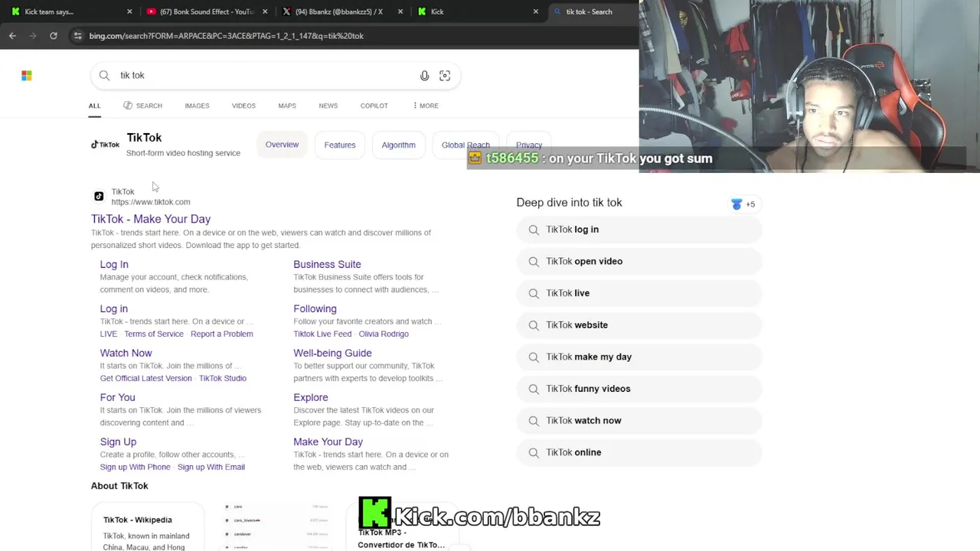Select TikTok watch now suggestion
The height and width of the screenshot is (551, 980).
click(639, 421)
